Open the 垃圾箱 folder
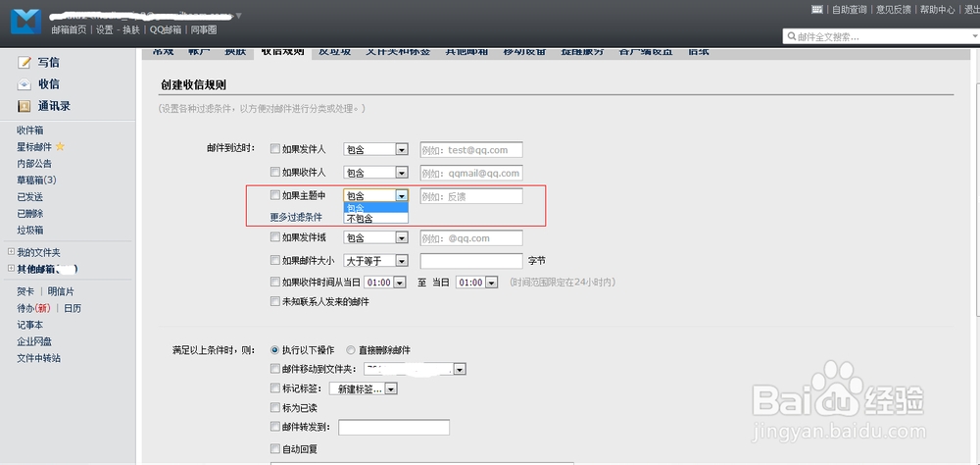Viewport: 980px width, 465px height. point(30,231)
